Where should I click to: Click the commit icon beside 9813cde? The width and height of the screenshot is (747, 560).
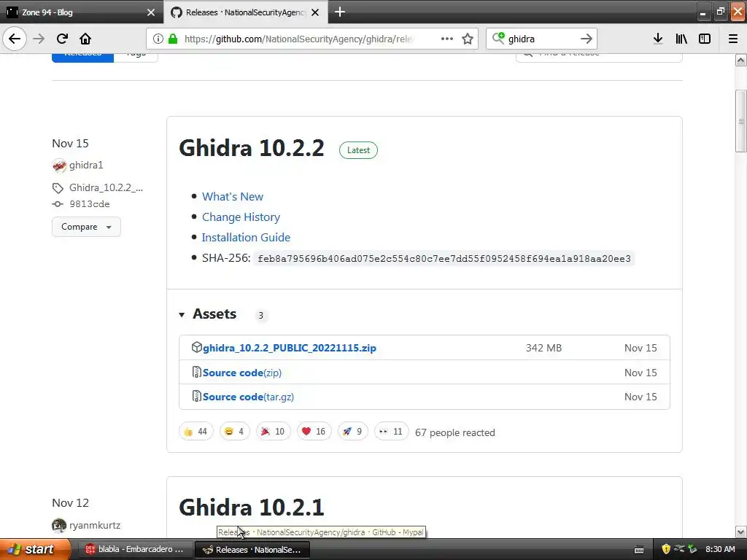58,204
